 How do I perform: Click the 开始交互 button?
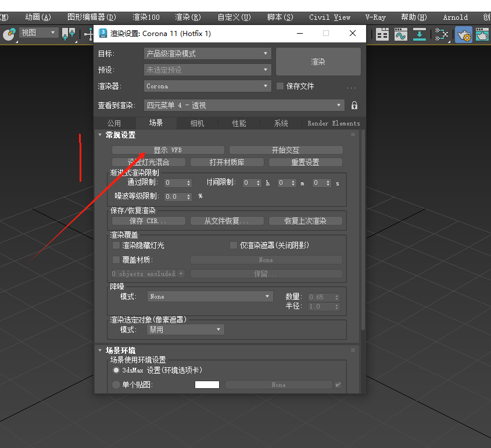tap(286, 150)
